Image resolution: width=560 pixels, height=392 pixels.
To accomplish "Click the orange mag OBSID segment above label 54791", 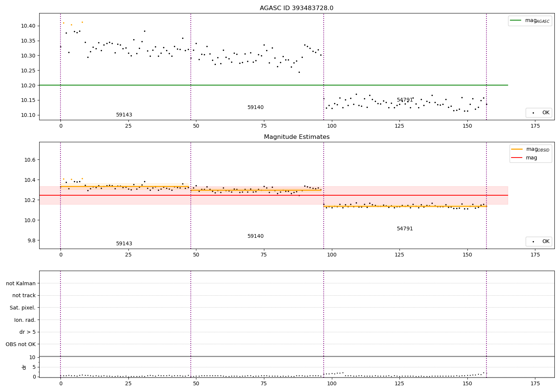I will coord(405,206).
